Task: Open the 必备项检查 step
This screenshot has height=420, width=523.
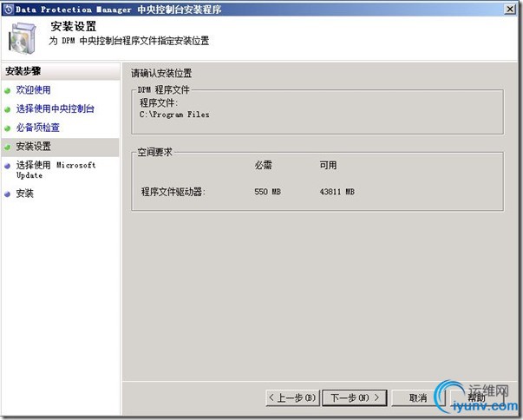Action: (37, 128)
